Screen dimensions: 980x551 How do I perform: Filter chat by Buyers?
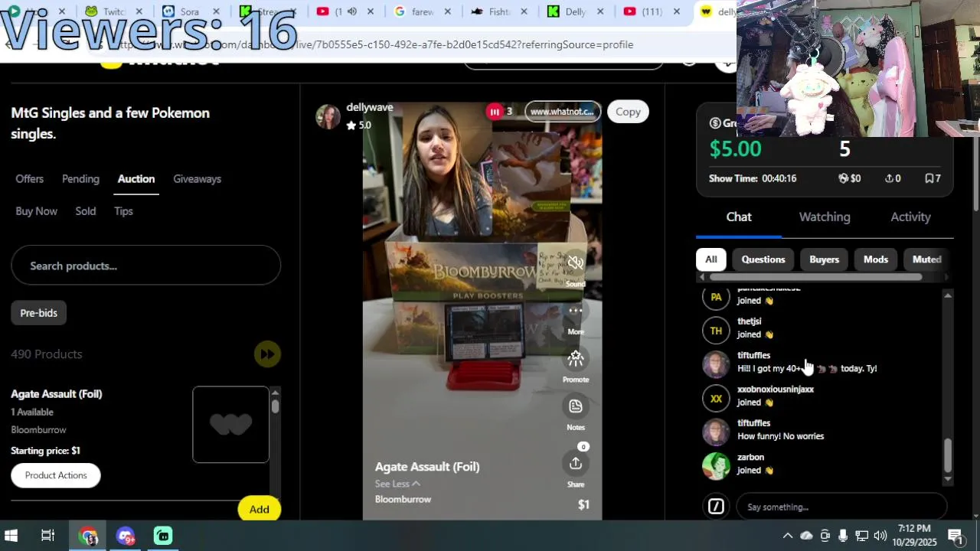824,259
